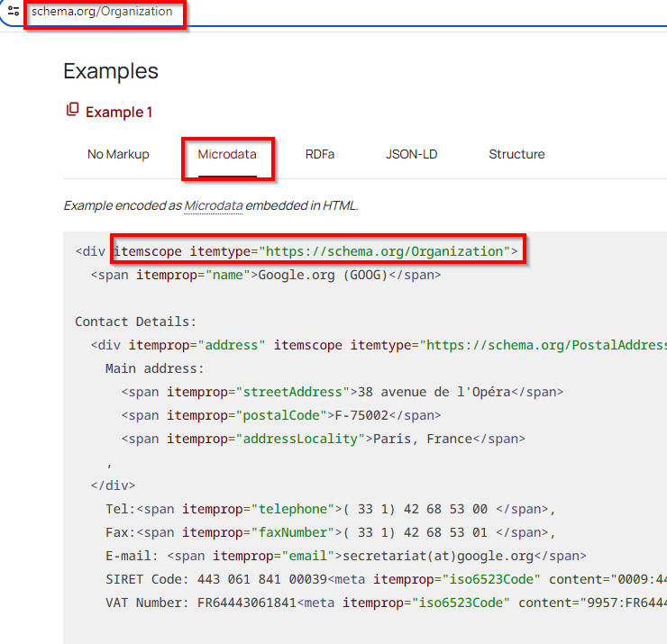Switch to the RDFa tab
The image size is (667, 644).
pos(320,154)
